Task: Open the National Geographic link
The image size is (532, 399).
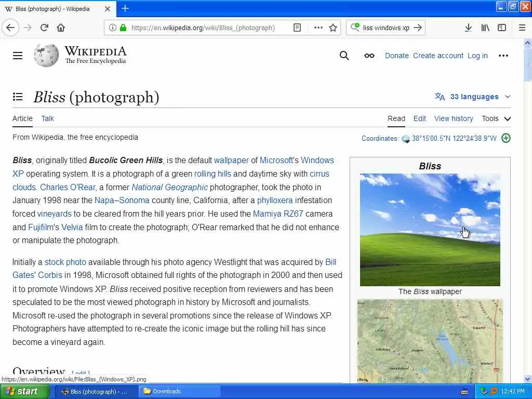Action: [x=170, y=187]
